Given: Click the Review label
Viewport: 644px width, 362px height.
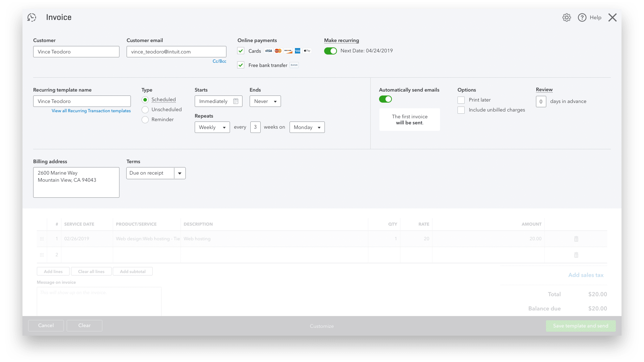Looking at the screenshot, I should coord(544,90).
